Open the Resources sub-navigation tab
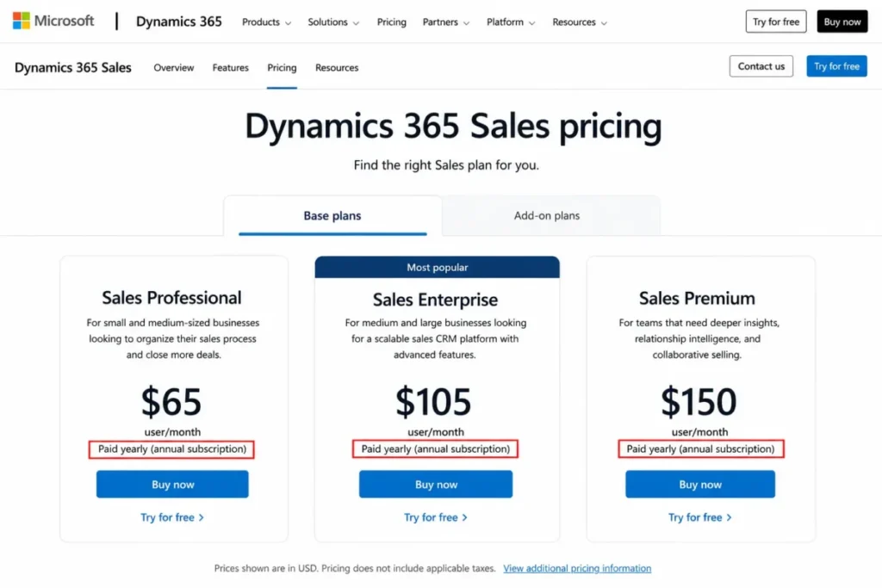This screenshot has width=882, height=588. (337, 67)
